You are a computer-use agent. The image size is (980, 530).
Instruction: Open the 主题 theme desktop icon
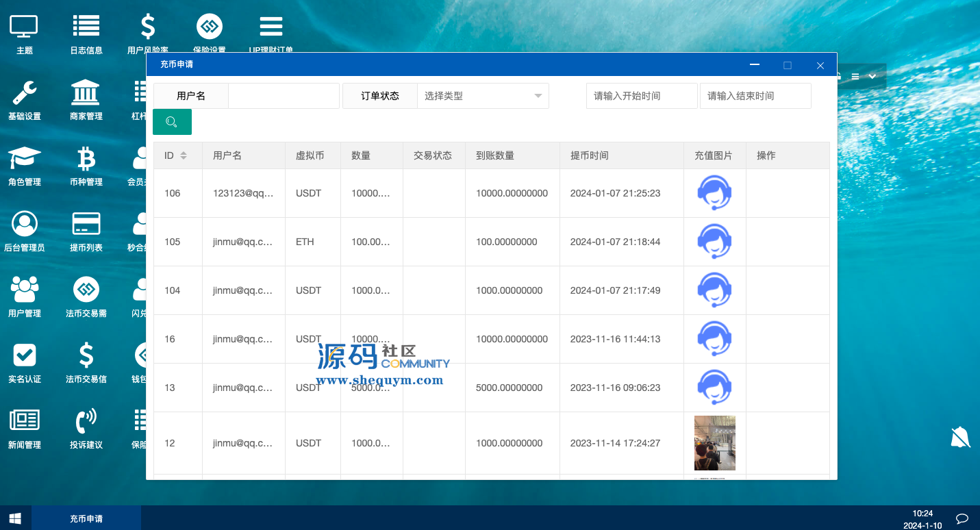click(24, 27)
